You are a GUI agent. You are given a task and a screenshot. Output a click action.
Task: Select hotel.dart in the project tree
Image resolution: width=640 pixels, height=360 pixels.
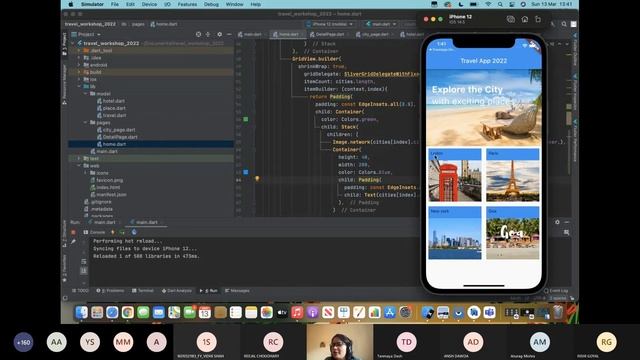click(111, 101)
